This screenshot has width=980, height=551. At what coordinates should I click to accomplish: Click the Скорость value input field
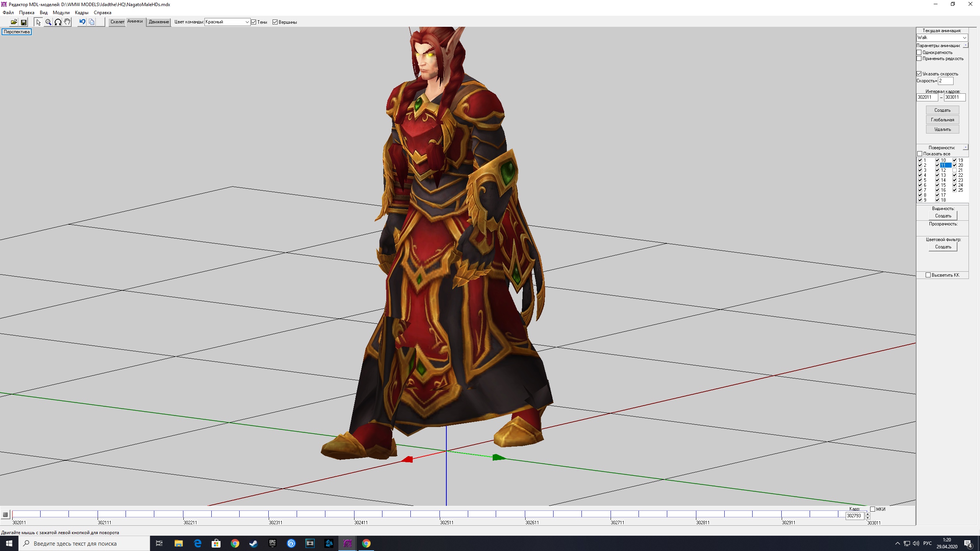click(x=945, y=81)
